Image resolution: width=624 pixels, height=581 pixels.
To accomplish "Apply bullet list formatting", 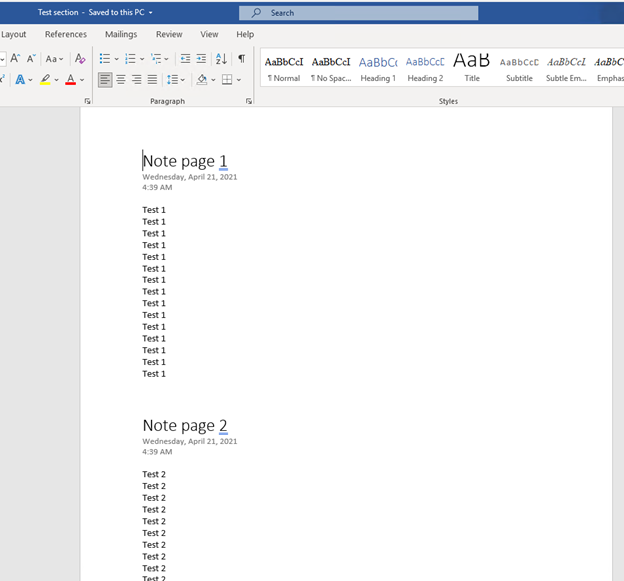I will pos(105,59).
